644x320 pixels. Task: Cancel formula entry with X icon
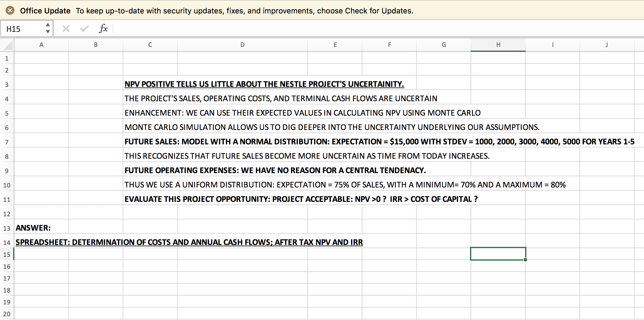(66, 29)
